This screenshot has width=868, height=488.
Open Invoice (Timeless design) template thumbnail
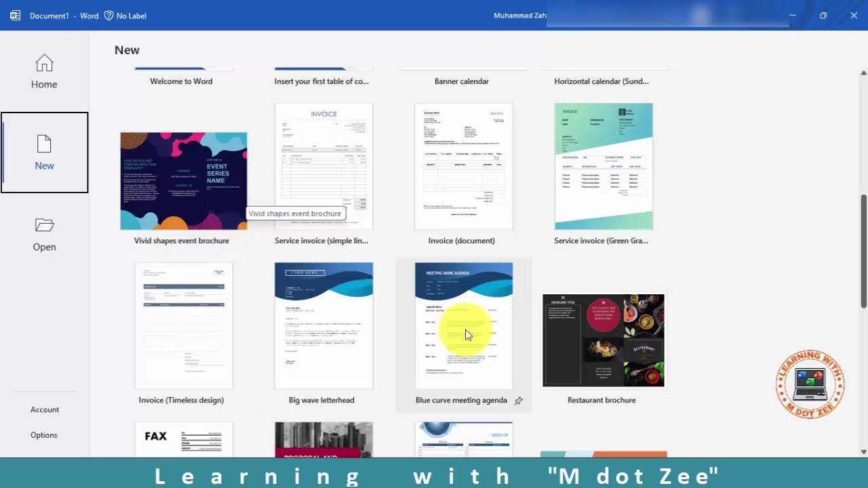pos(184,326)
